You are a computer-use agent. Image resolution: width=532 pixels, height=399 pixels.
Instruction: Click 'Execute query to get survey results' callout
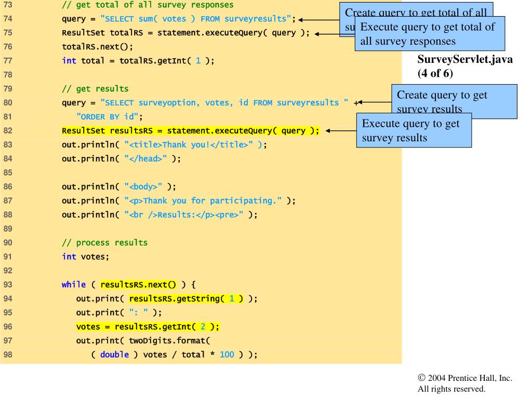click(414, 130)
